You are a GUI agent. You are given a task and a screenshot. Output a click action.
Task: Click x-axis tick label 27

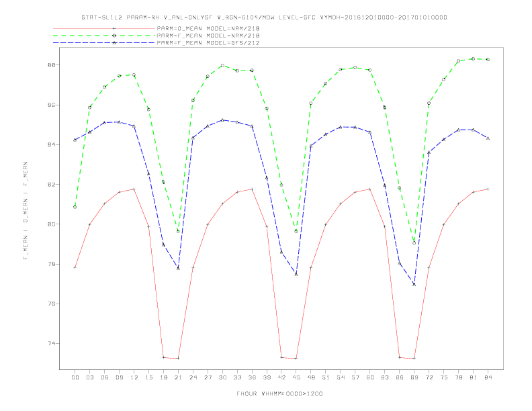coord(208,377)
